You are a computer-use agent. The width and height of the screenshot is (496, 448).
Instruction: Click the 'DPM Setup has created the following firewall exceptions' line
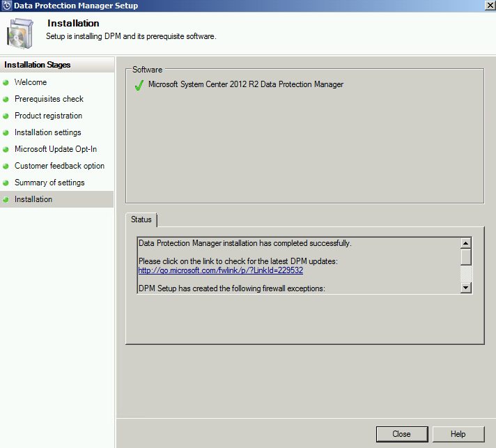point(232,288)
